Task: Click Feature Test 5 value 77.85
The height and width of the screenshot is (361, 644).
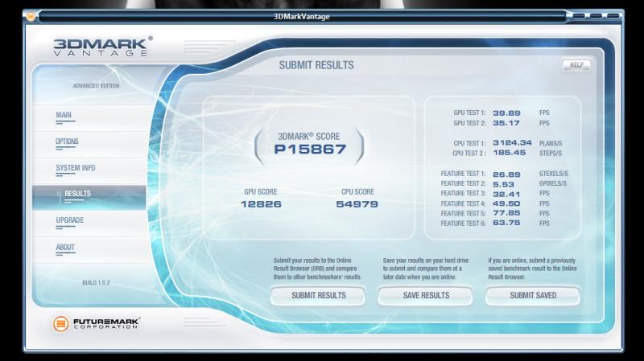Action: 506,213
